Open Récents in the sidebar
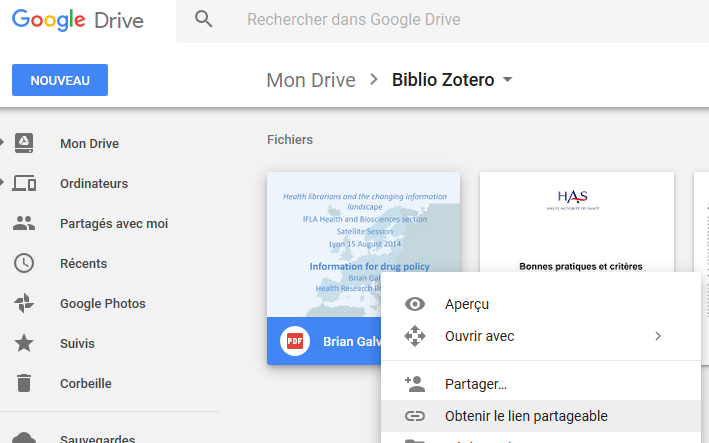This screenshot has width=709, height=443. tap(84, 264)
